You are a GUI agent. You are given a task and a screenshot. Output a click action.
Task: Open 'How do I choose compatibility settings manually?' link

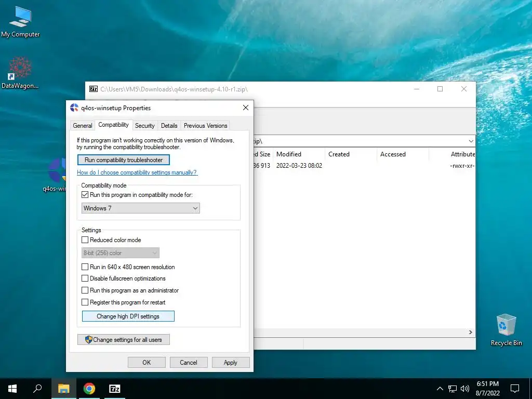[x=137, y=172]
